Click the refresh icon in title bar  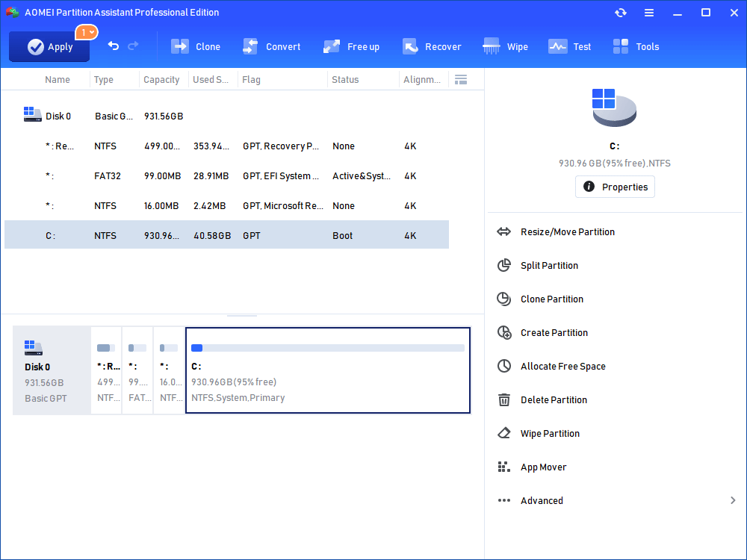pos(621,13)
